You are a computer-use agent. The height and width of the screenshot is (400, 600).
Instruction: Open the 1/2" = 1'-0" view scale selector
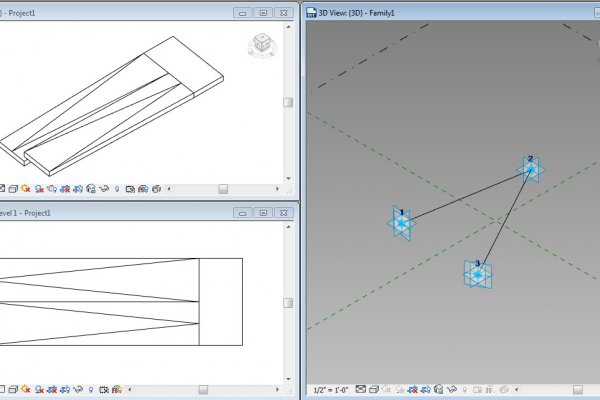(325, 388)
